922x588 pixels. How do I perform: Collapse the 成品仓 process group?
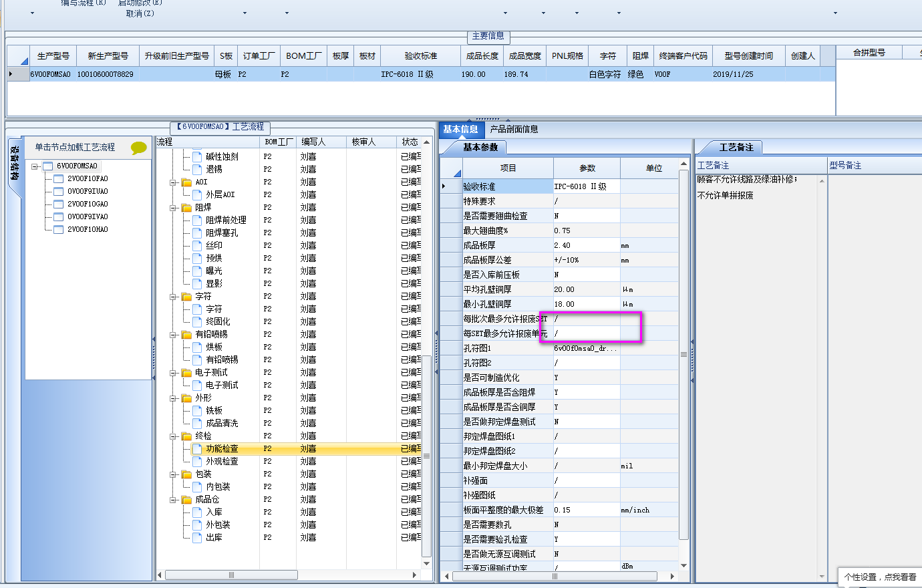tap(172, 499)
